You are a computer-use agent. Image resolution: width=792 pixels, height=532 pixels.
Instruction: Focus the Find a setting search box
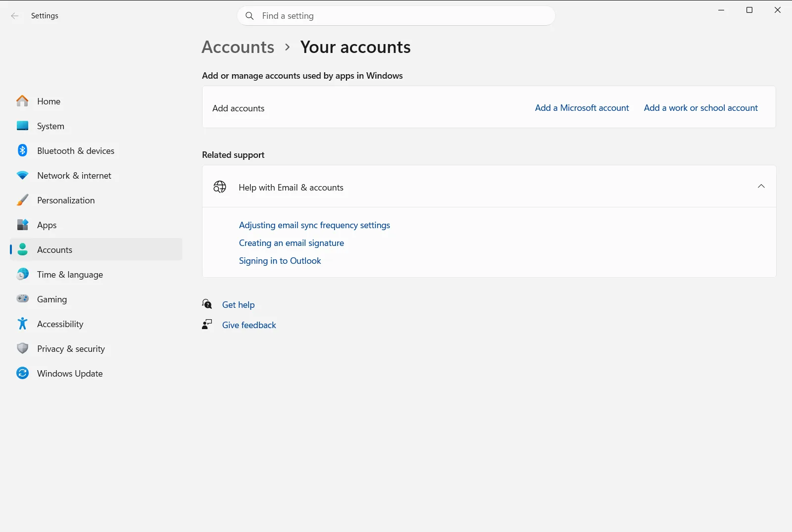396,16
